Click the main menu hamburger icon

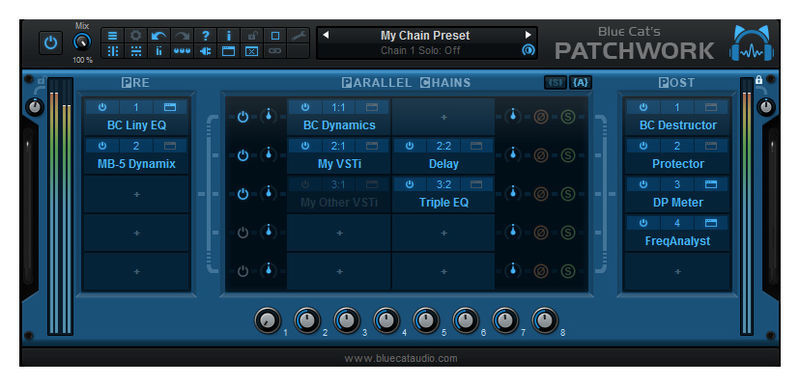click(113, 36)
